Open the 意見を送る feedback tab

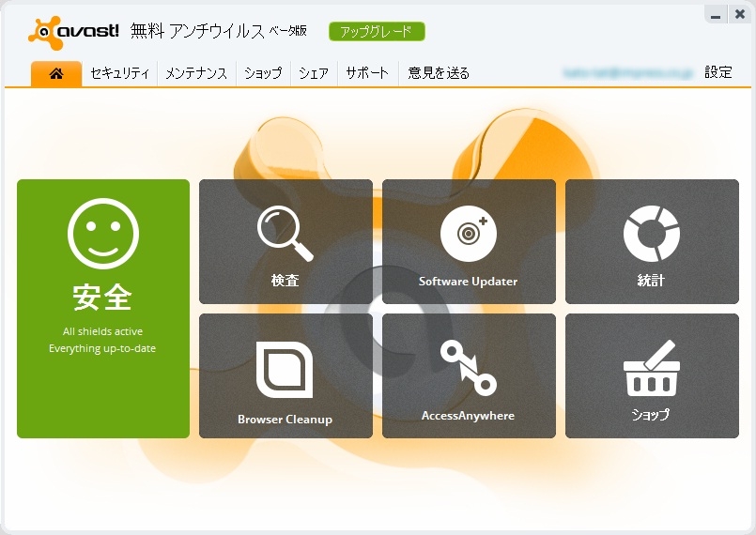click(x=439, y=73)
